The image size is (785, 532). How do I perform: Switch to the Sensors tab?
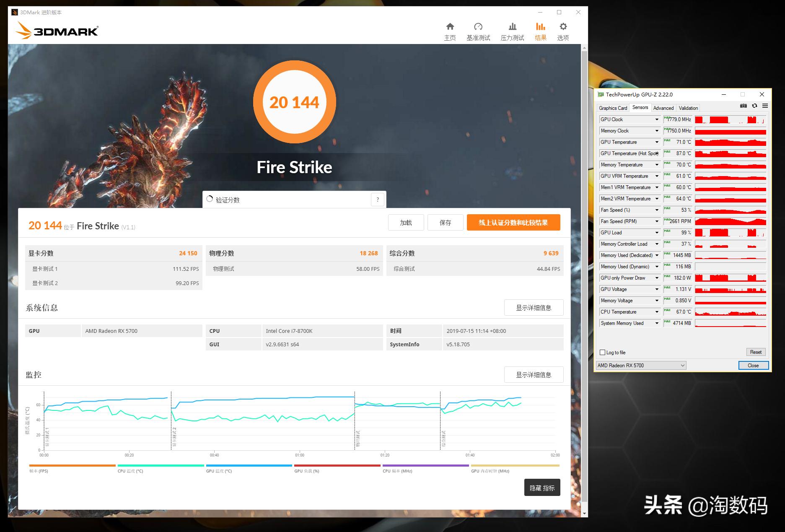(x=640, y=107)
